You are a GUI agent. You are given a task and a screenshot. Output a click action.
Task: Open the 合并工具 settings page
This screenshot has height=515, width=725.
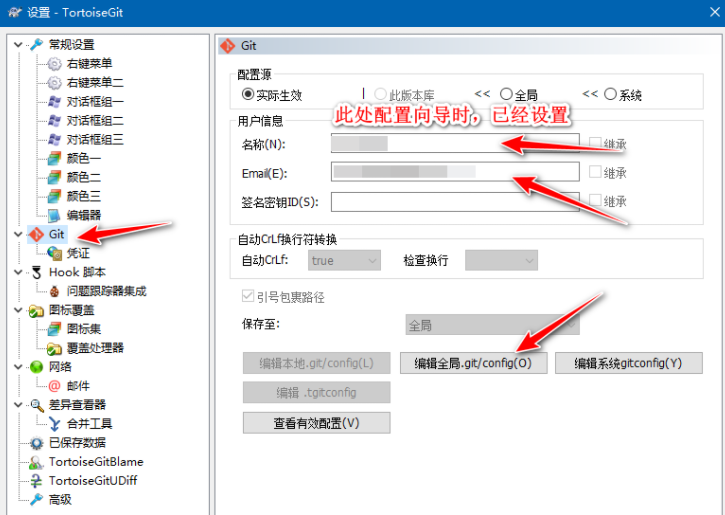[90, 424]
